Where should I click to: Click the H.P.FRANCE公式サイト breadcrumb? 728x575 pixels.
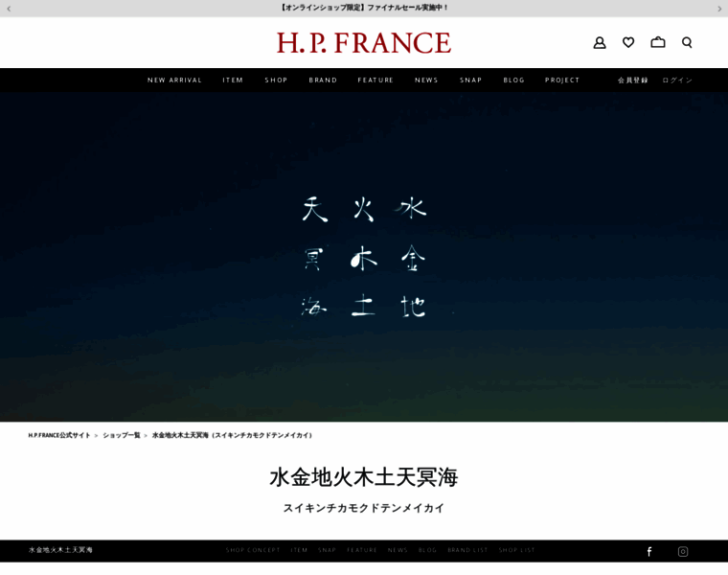(x=59, y=435)
